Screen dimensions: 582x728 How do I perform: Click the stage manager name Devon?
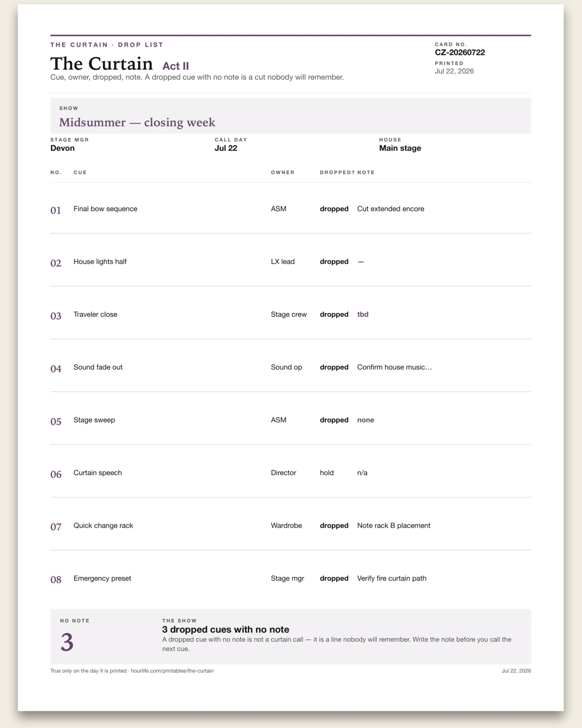[63, 148]
